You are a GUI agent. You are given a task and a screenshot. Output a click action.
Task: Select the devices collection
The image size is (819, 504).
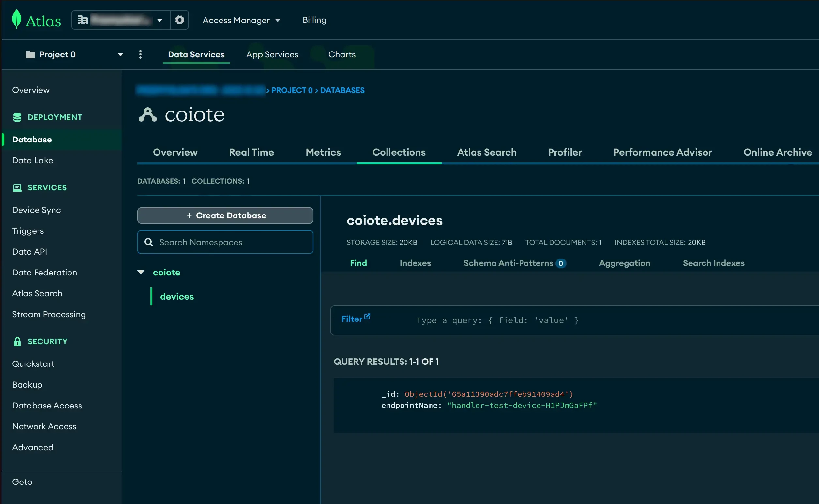click(177, 297)
